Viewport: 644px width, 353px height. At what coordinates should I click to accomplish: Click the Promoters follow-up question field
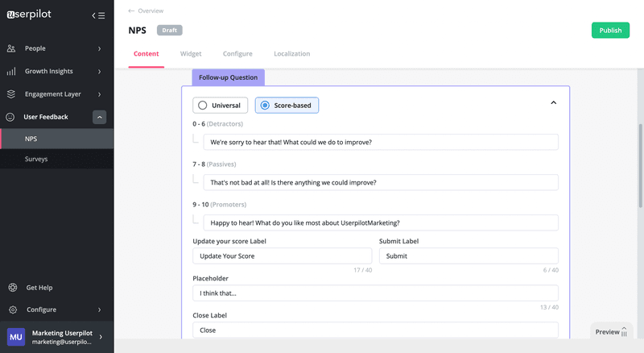click(381, 222)
